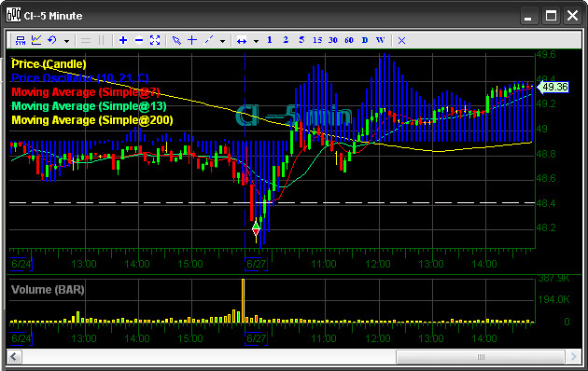Choose the trendline drawing tool
This screenshot has height=371, width=588.
pos(208,40)
